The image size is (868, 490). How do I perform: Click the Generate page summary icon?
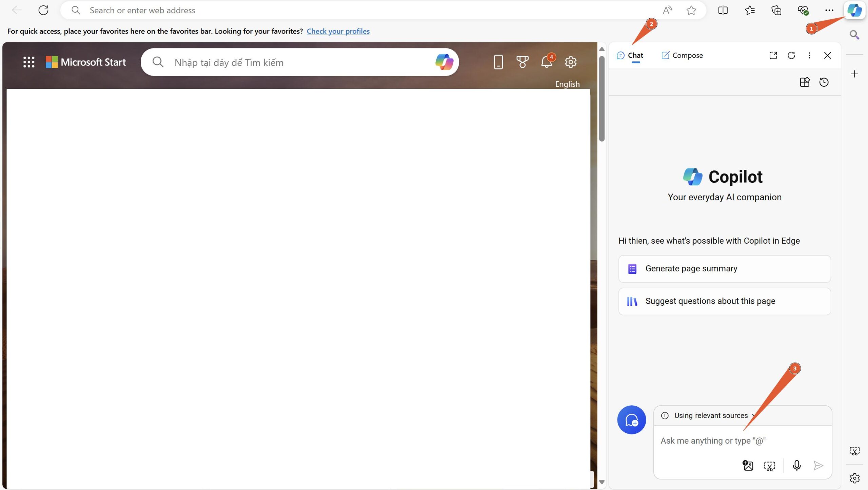tap(632, 268)
